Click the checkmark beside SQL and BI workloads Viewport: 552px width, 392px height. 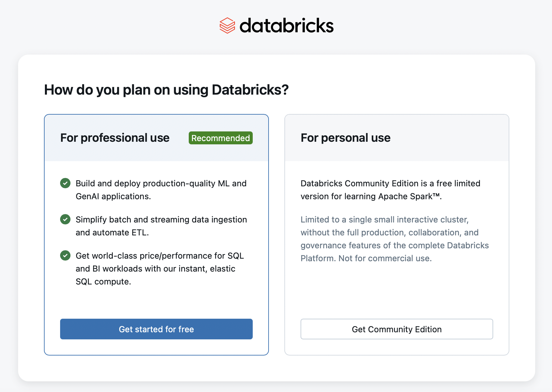click(65, 255)
